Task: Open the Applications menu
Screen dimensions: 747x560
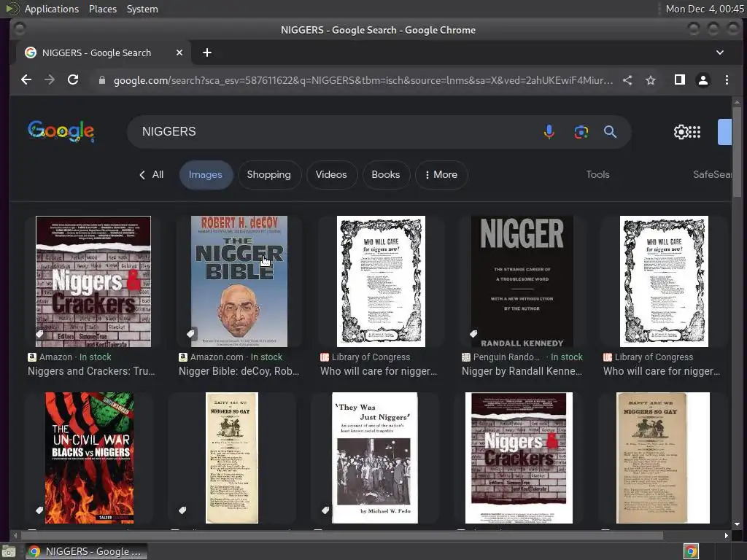Action: tap(52, 9)
